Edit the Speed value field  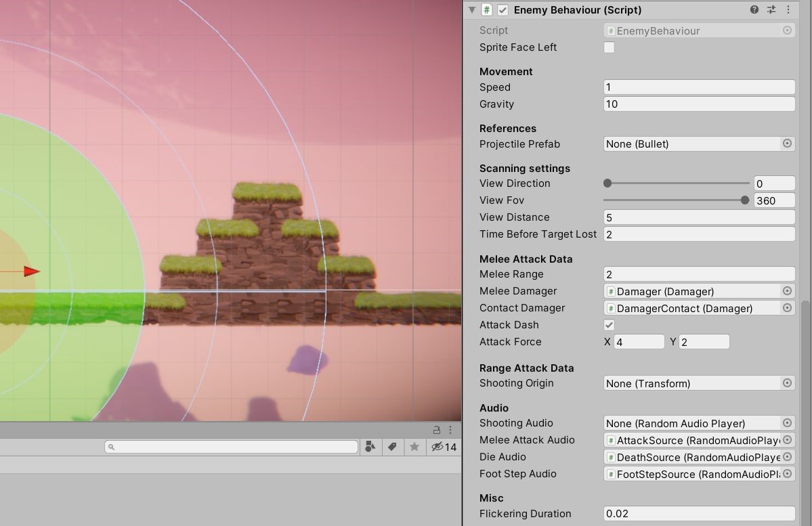(x=699, y=87)
